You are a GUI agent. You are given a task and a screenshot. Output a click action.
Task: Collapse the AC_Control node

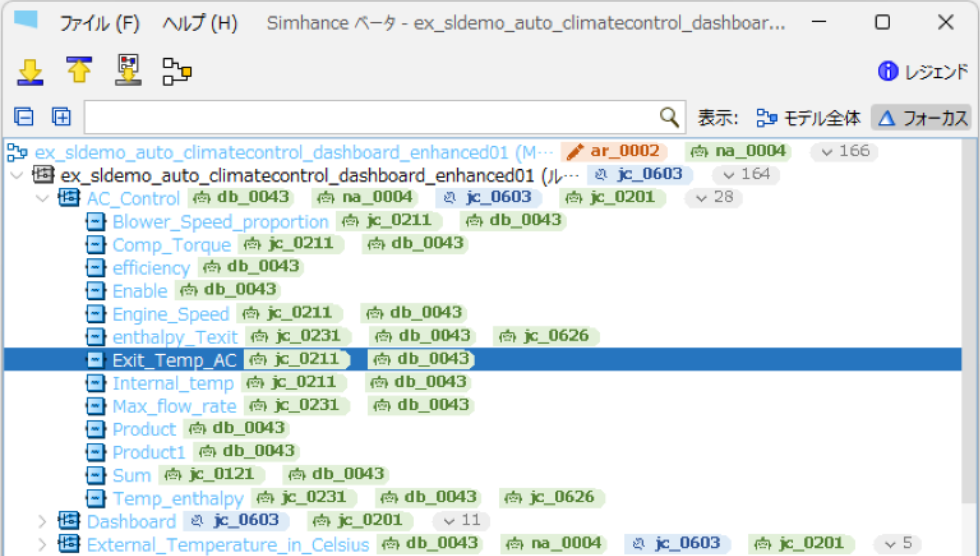[x=43, y=198]
